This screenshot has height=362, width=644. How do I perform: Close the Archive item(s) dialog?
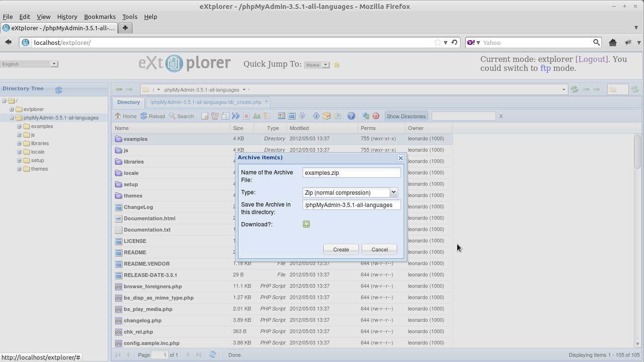click(400, 158)
